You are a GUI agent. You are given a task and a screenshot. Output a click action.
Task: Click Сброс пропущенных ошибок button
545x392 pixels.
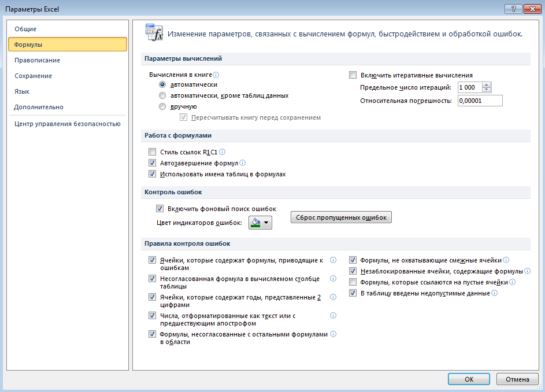(341, 217)
